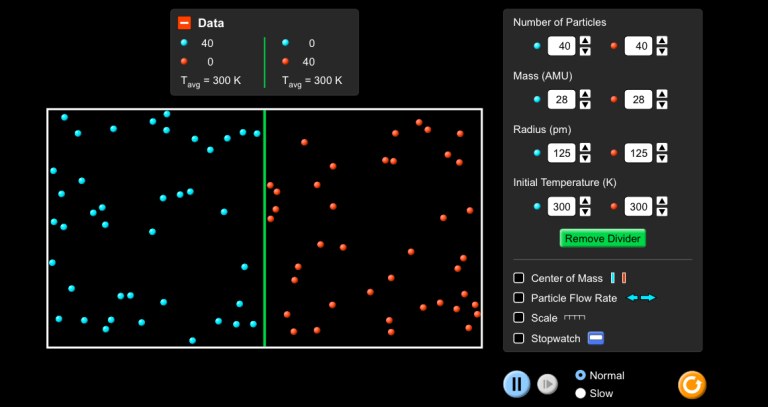Viewport: 768px width, 407px height.
Task: Decrease cyan particle count with down arrow
Action: coord(585,51)
